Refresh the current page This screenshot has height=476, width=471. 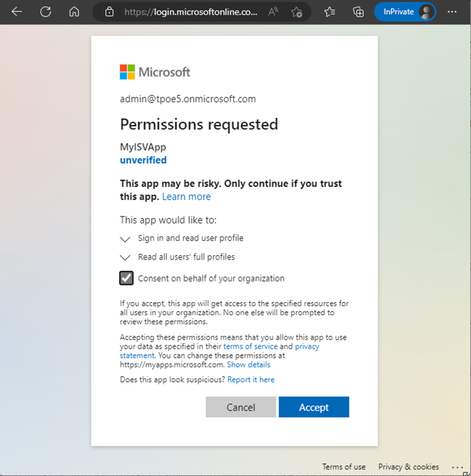(45, 12)
